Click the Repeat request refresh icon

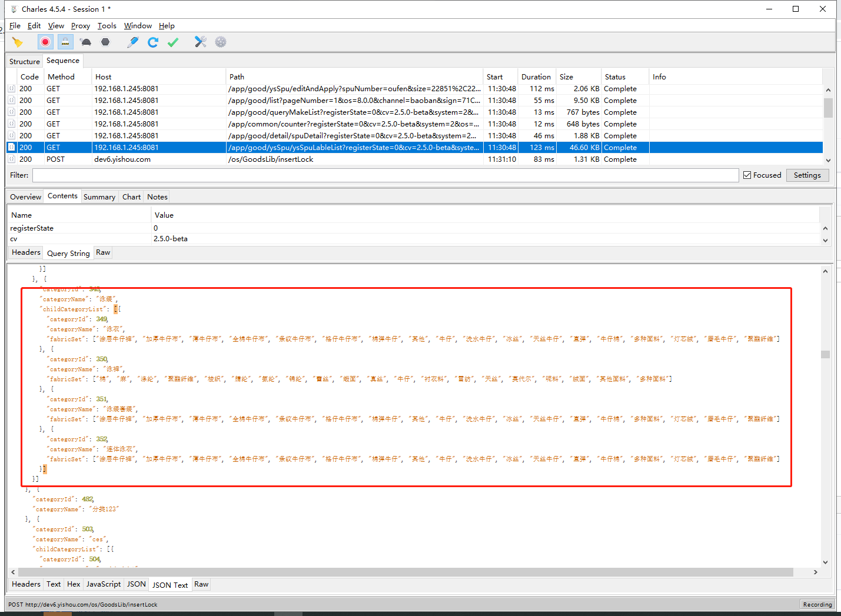[153, 42]
